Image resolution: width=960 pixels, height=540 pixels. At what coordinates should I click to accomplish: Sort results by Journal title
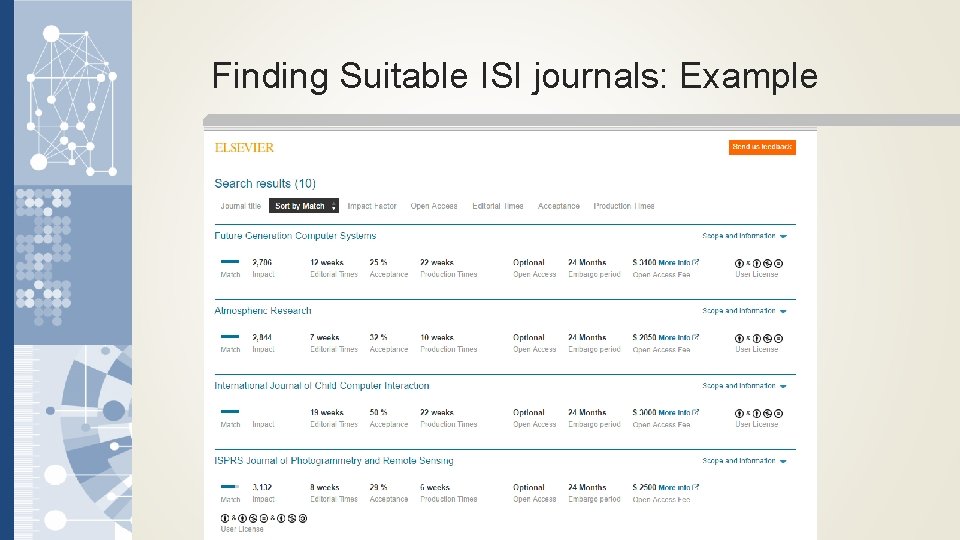point(241,206)
